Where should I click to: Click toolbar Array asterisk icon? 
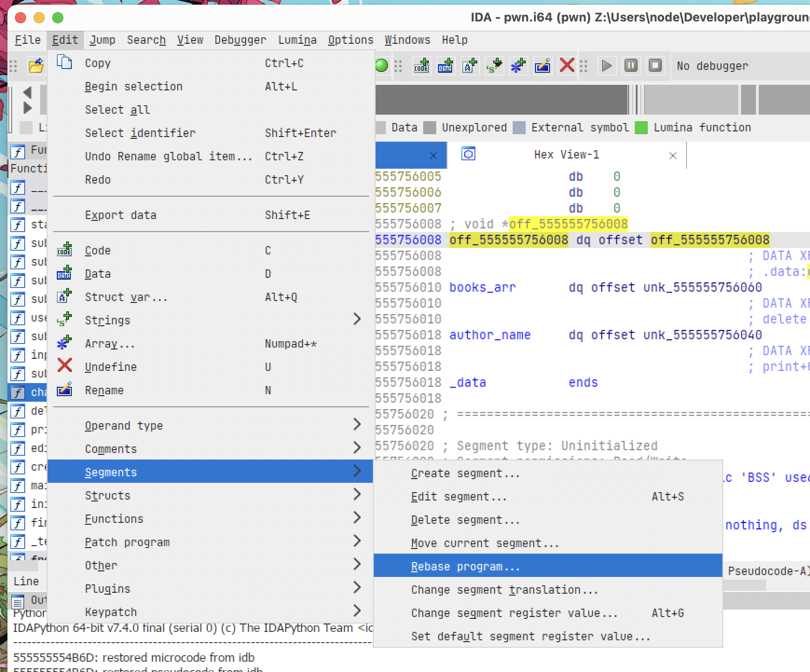tap(518, 66)
